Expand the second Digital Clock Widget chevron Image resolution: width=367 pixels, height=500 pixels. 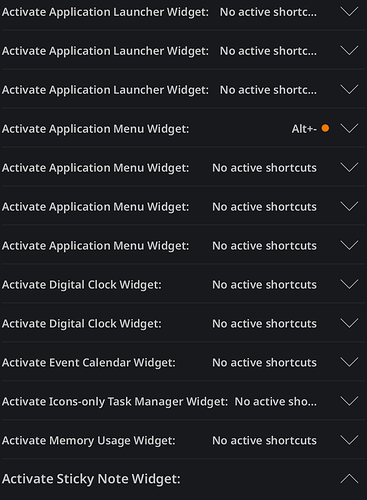point(349,323)
